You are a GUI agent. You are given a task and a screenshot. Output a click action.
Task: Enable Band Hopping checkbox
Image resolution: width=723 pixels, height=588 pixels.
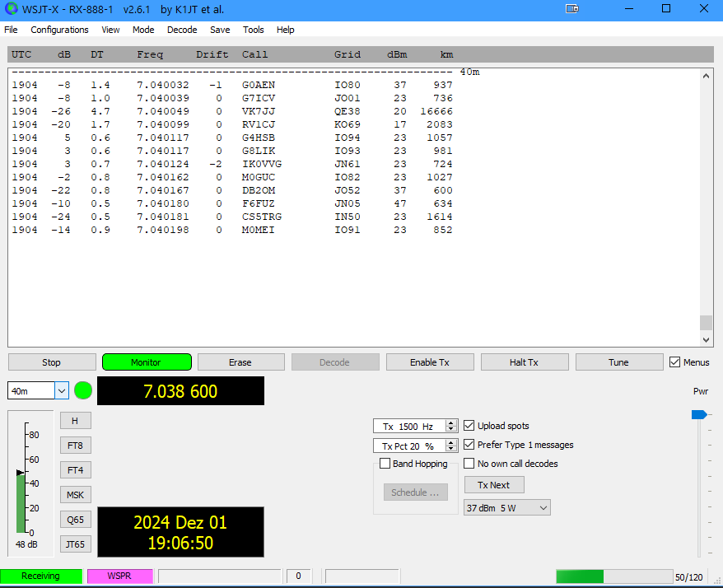385,463
